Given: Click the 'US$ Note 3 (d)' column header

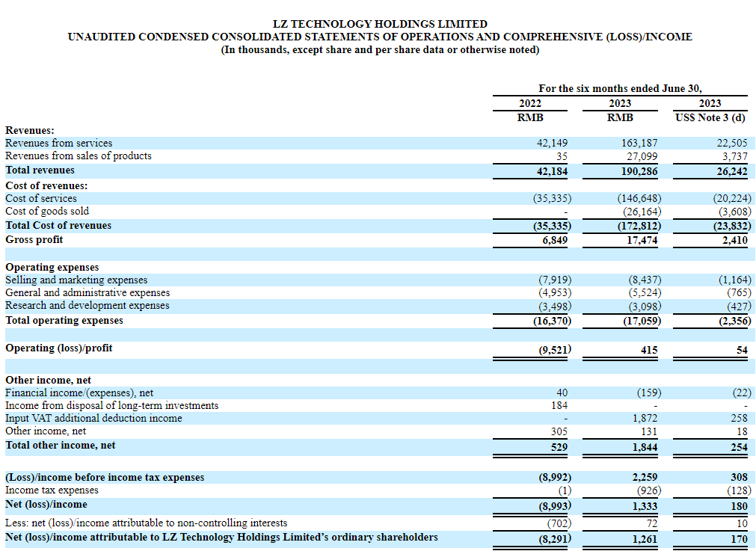Looking at the screenshot, I should click(x=710, y=117).
